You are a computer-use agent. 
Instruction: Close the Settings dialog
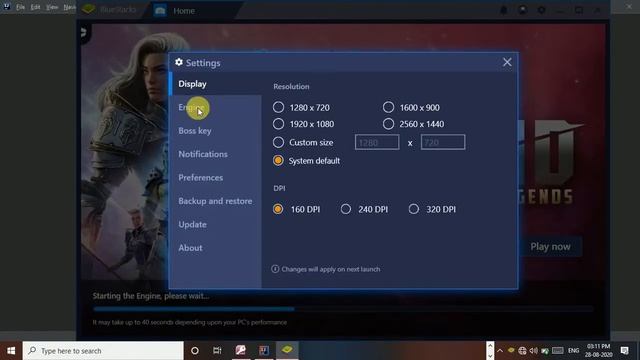(x=507, y=62)
